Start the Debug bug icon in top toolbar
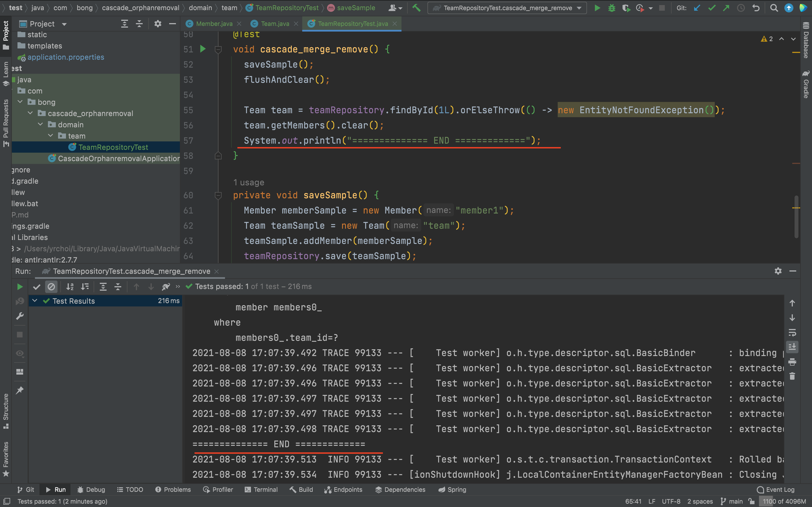 point(612,8)
